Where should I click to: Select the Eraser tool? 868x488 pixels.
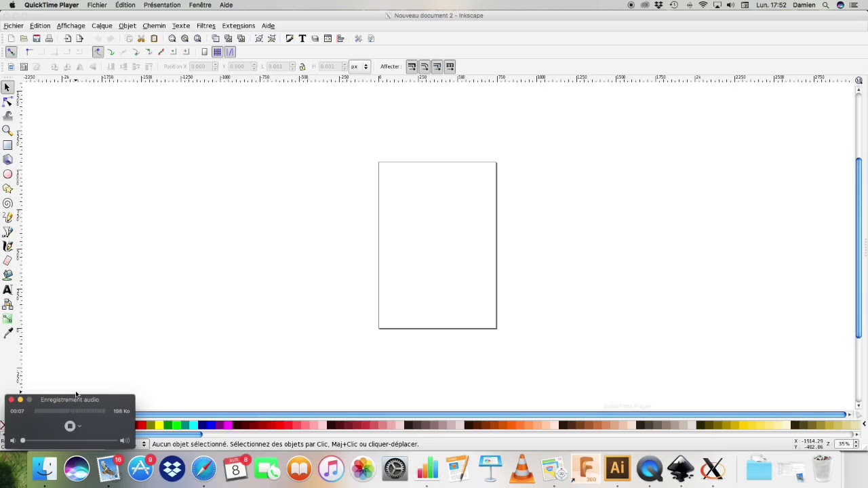tap(7, 261)
